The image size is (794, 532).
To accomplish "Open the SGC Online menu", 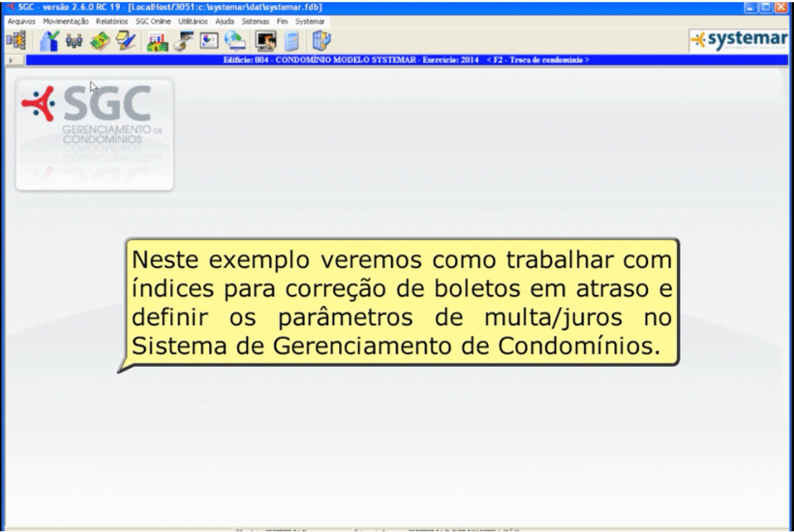I will [x=153, y=22].
